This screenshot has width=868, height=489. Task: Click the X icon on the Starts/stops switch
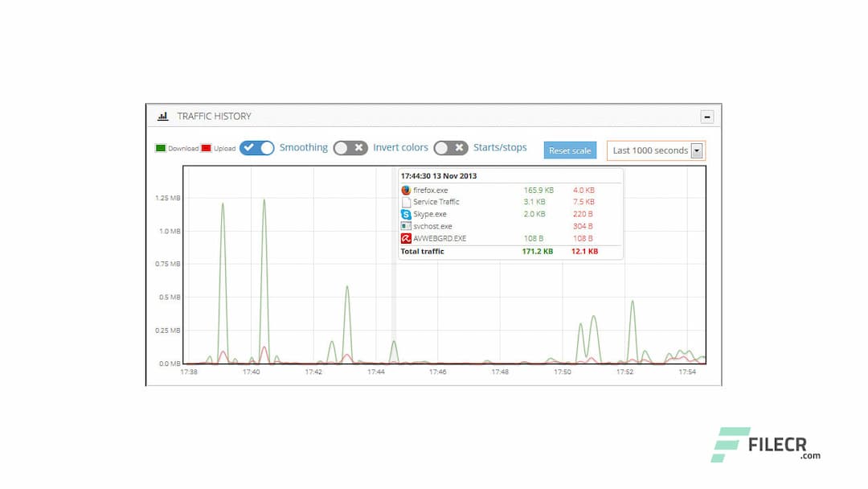click(460, 148)
